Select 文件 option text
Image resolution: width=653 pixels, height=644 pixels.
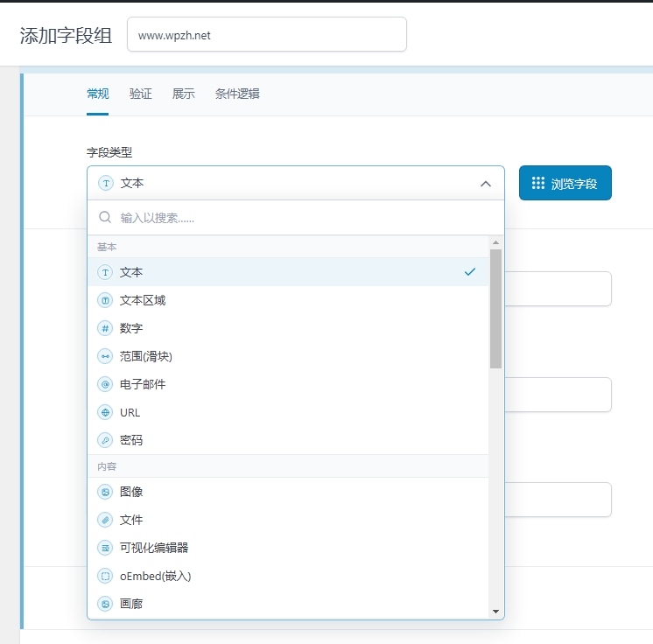coord(131,520)
